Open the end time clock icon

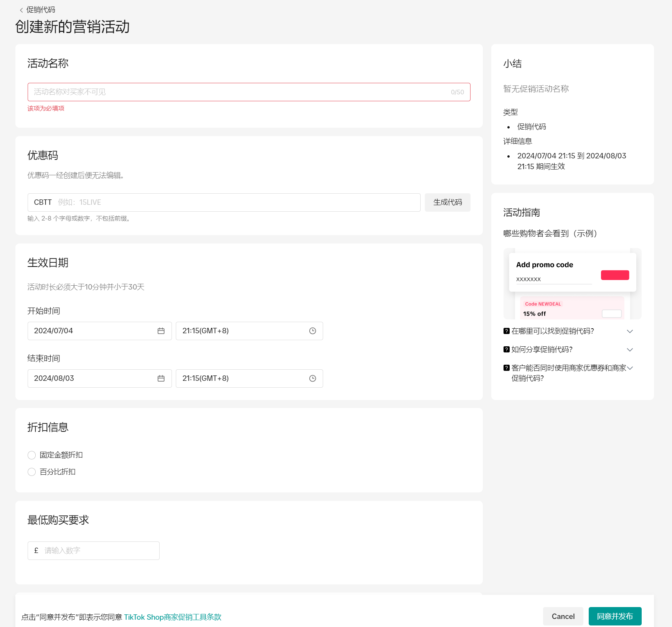pyautogui.click(x=312, y=379)
